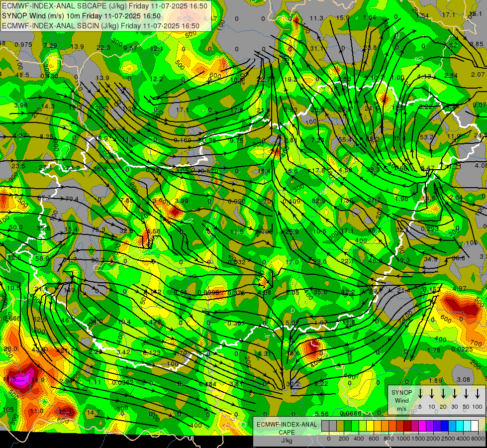487x448 pixels.
Task: Click the SBCAPE title line in header box
Action: point(104,6)
